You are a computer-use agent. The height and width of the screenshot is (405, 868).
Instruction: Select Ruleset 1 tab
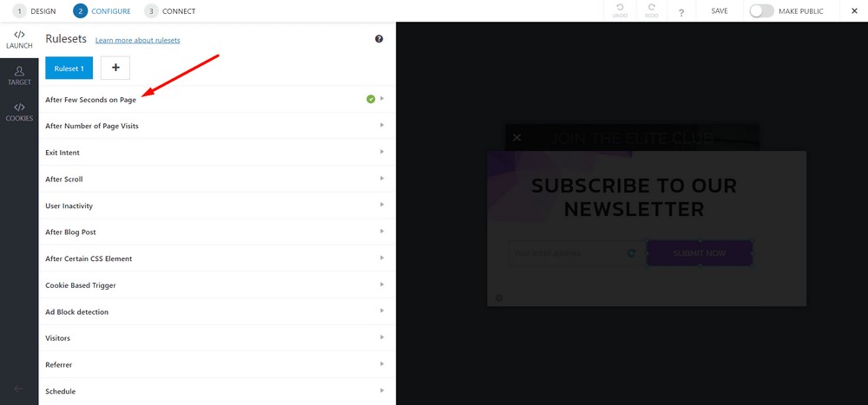tap(69, 68)
